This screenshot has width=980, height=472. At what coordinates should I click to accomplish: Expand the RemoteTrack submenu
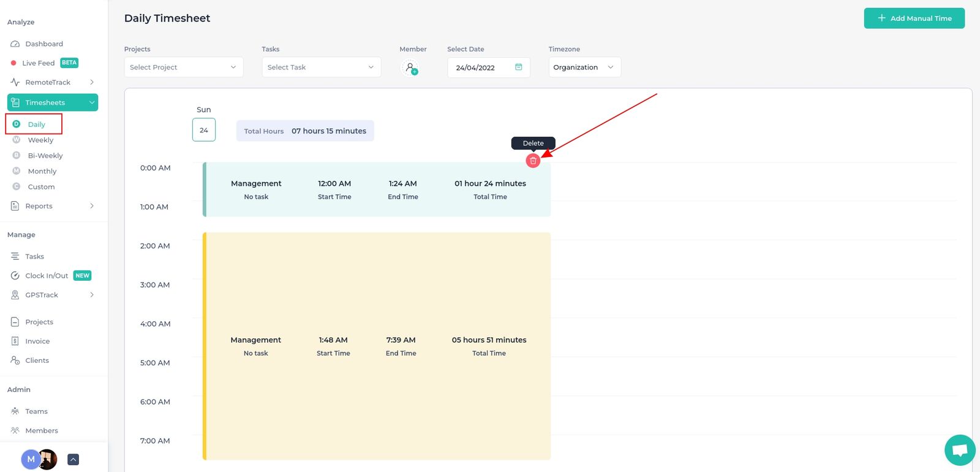[92, 82]
